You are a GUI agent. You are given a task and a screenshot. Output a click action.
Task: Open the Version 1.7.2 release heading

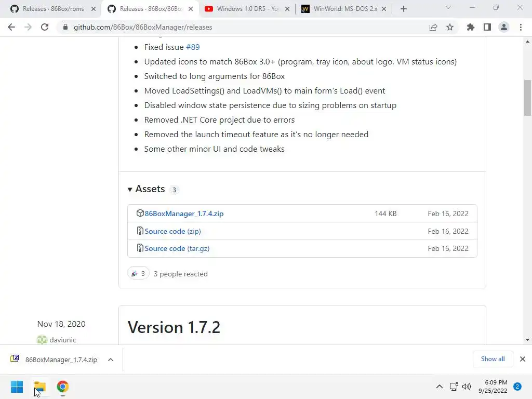click(174, 327)
